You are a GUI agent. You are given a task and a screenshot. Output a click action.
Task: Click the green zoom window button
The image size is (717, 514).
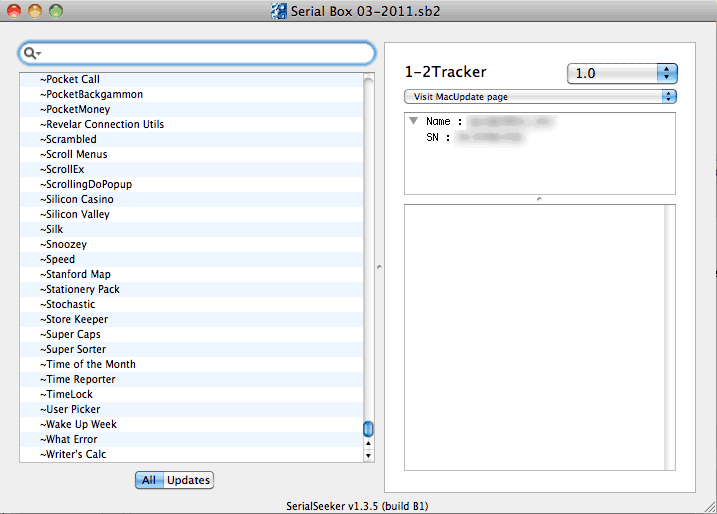click(56, 11)
